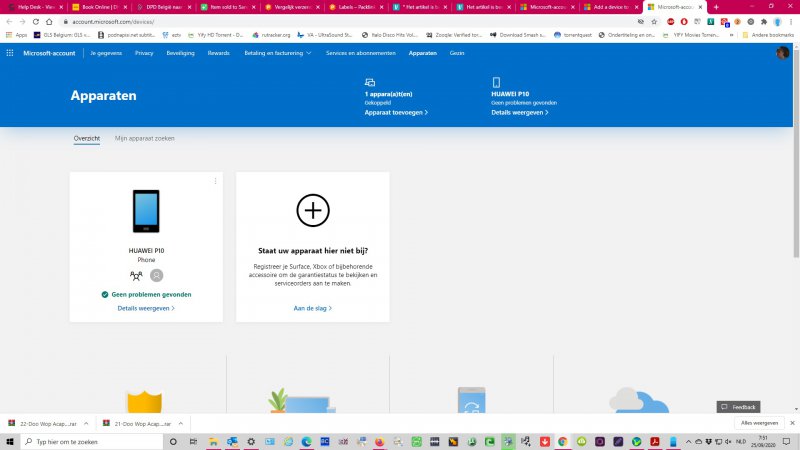800x450 pixels.
Task: Click the Aan de slag link
Action: point(312,308)
